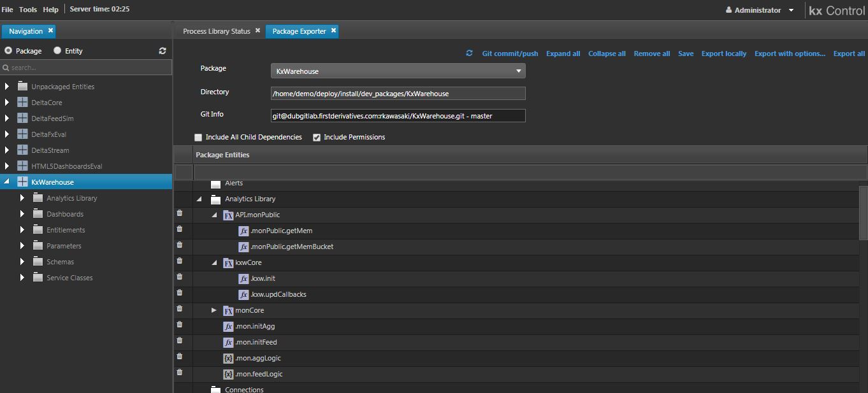Click trash icon for .monPublic.getMemBucket
This screenshot has height=393, width=868.
(180, 245)
